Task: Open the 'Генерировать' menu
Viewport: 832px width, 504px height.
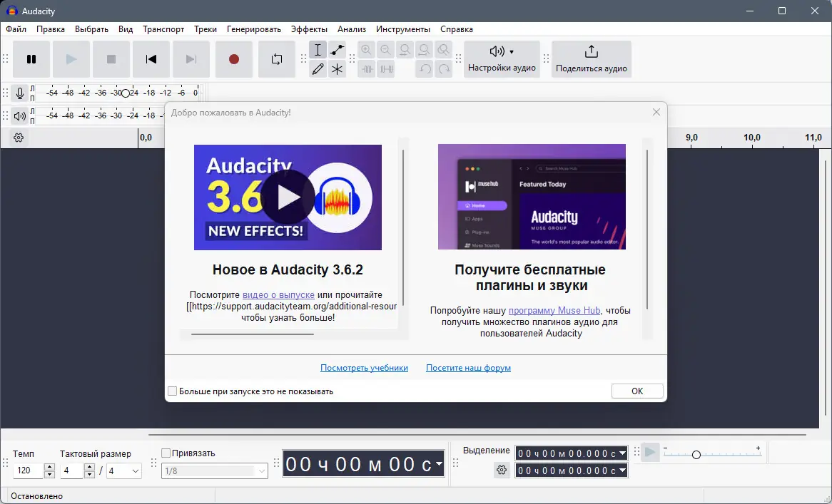Action: click(x=253, y=29)
